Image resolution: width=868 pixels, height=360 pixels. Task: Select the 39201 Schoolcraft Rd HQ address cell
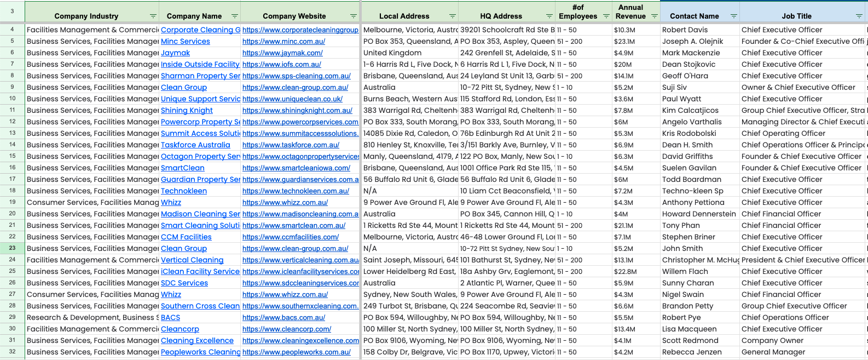(x=507, y=30)
